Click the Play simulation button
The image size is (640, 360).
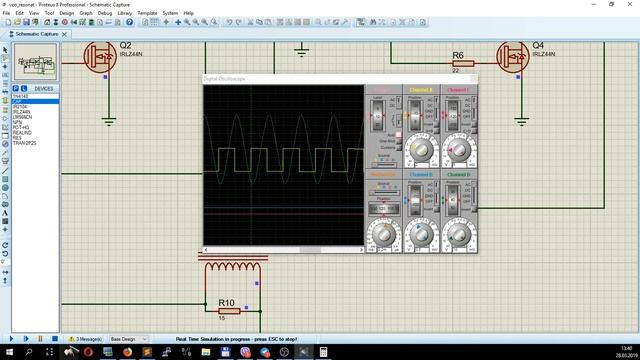[11, 339]
